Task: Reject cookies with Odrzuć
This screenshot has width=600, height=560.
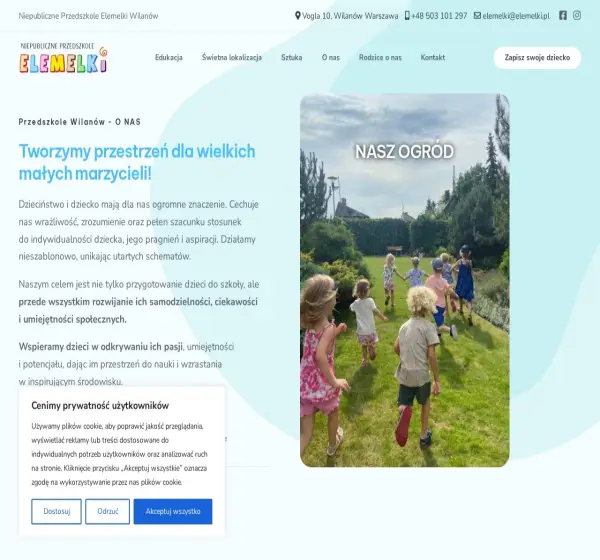Action: [x=108, y=511]
